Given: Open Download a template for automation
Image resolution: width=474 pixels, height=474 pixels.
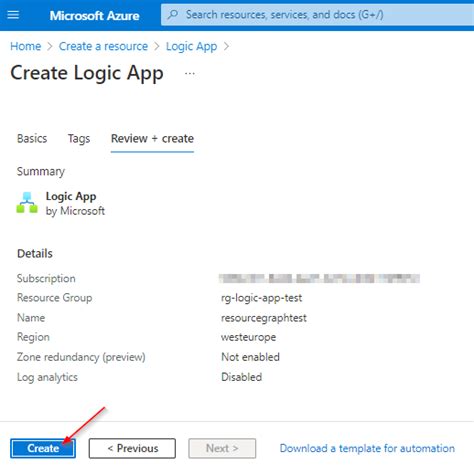Looking at the screenshot, I should [x=367, y=448].
